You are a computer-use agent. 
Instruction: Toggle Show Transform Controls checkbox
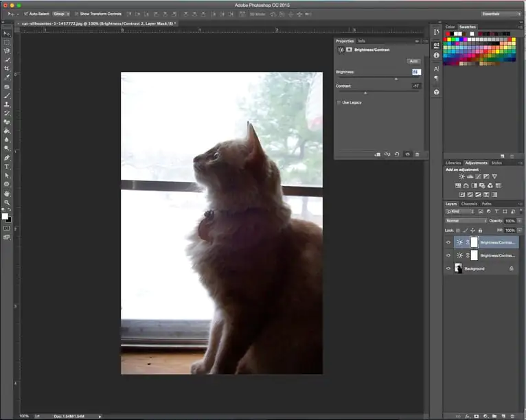point(76,14)
